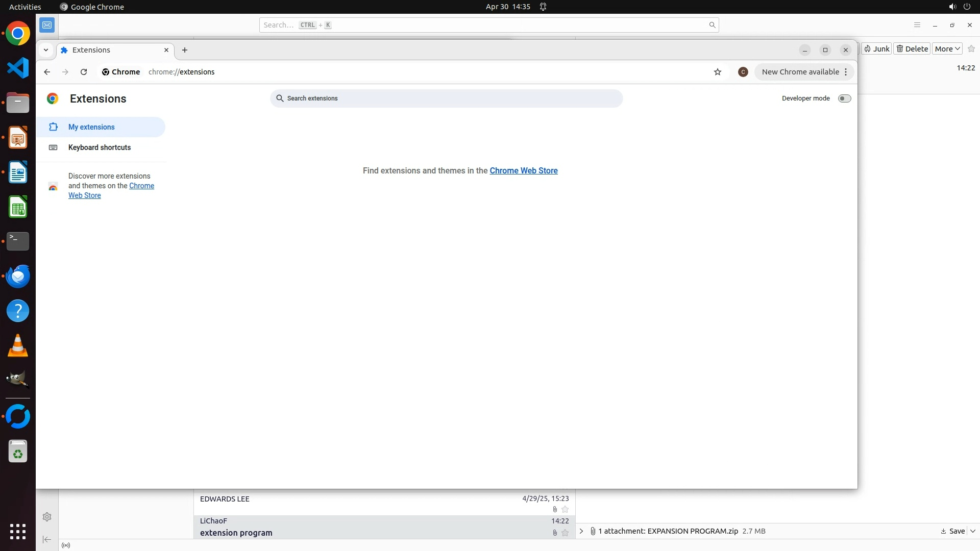
Task: Open the Save attachment dropdown arrow
Action: point(973,531)
